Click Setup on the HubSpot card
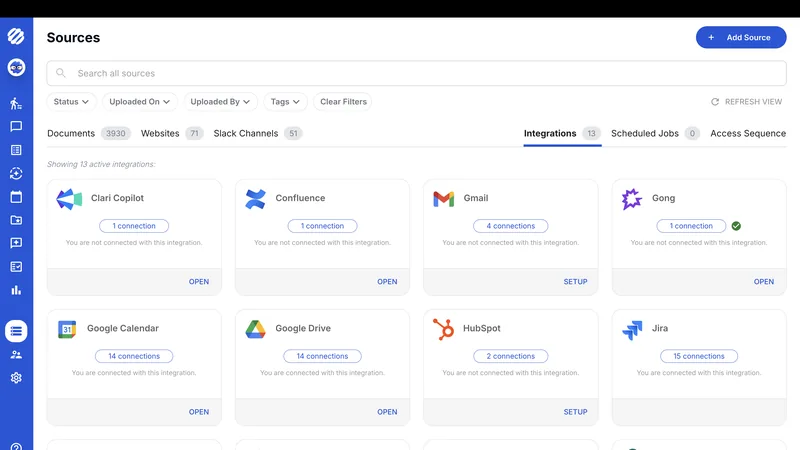The width and height of the screenshot is (800, 450). [575, 412]
